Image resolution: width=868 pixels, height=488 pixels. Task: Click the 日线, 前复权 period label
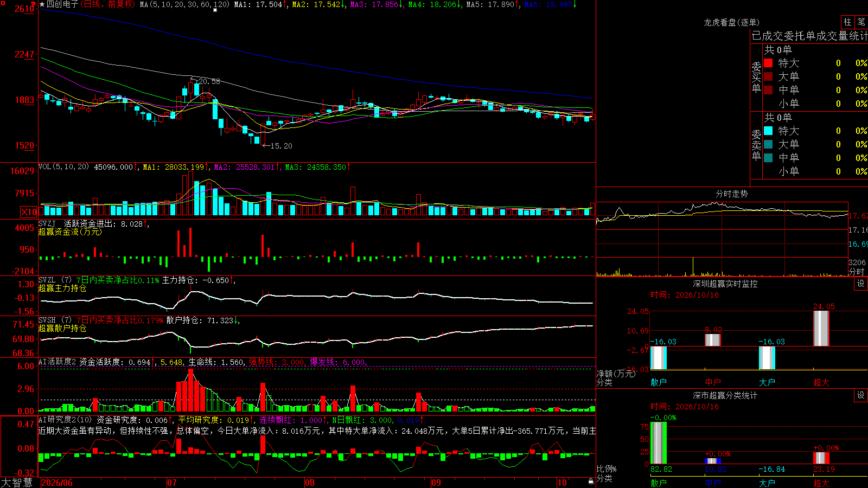pyautogui.click(x=108, y=4)
